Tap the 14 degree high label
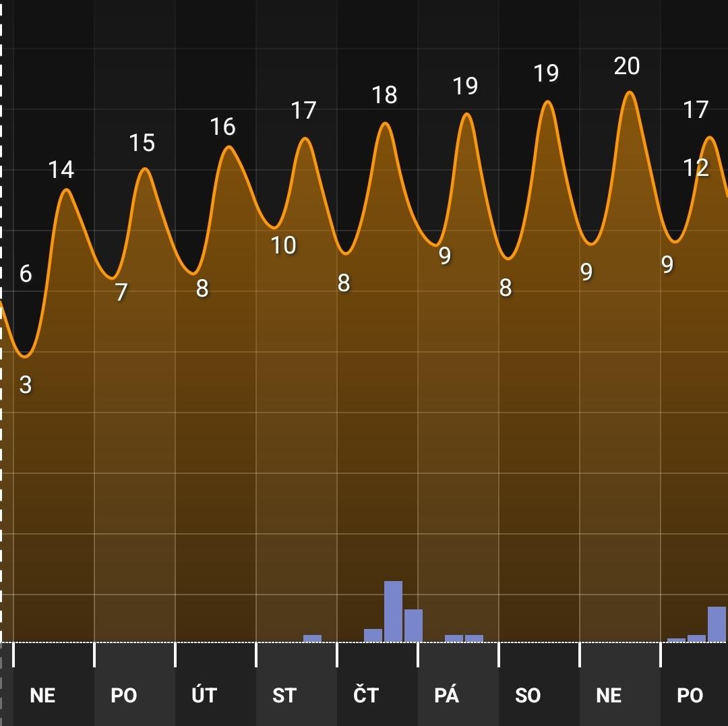The image size is (728, 726). pyautogui.click(x=61, y=170)
